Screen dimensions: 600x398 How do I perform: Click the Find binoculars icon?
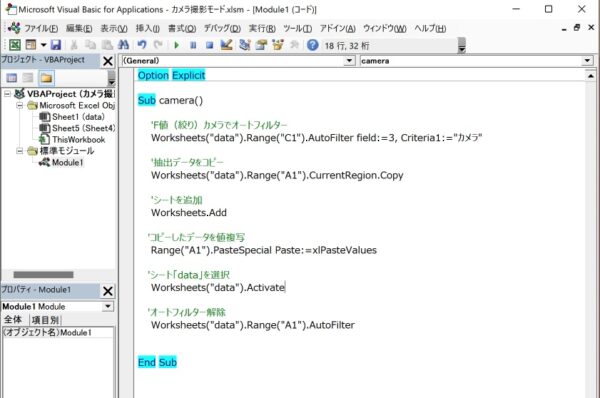pos(123,45)
